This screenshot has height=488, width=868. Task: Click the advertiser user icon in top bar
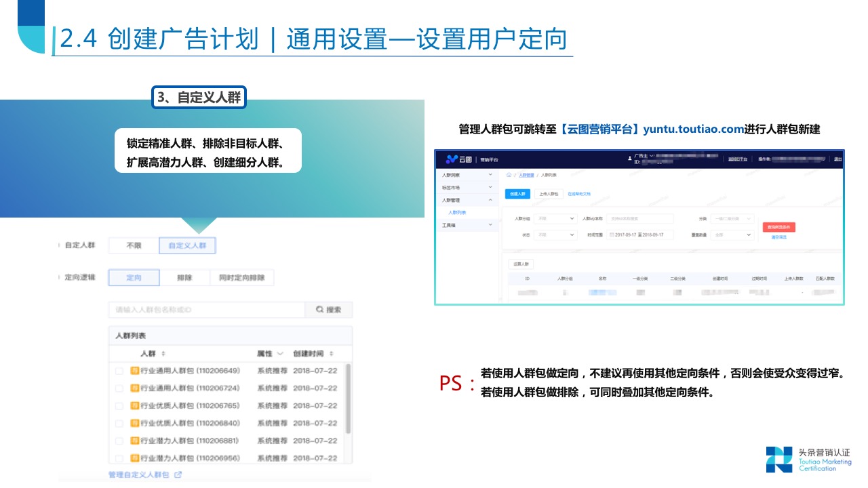(x=630, y=159)
